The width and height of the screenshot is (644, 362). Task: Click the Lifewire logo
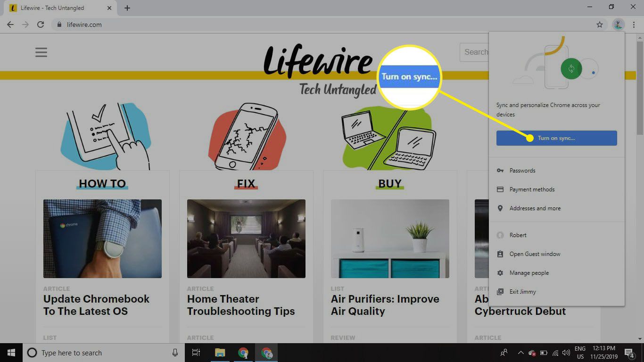[x=318, y=61]
